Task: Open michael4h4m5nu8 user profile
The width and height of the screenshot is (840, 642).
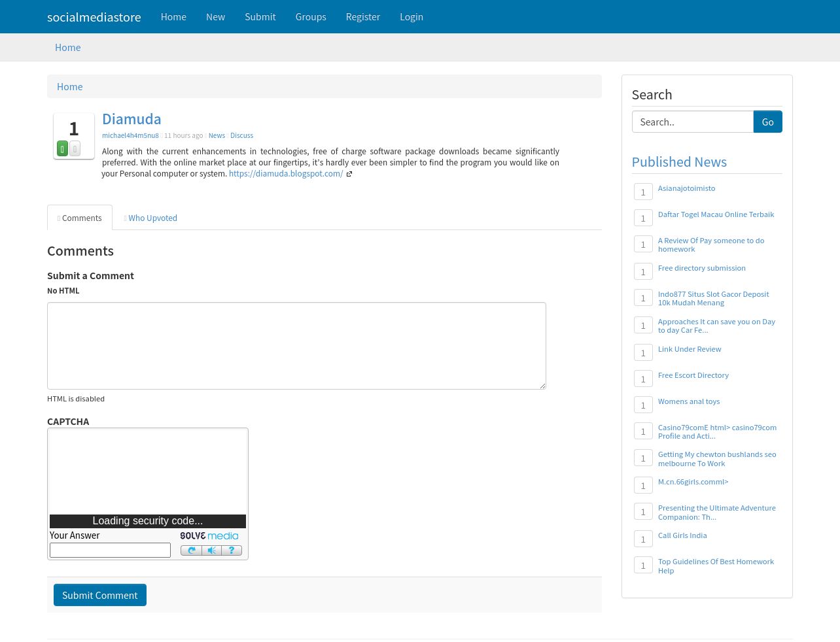Action: 130,135
